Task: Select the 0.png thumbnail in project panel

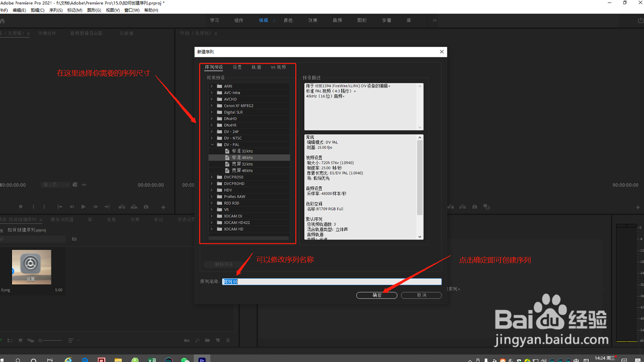Action: pyautogui.click(x=31, y=267)
